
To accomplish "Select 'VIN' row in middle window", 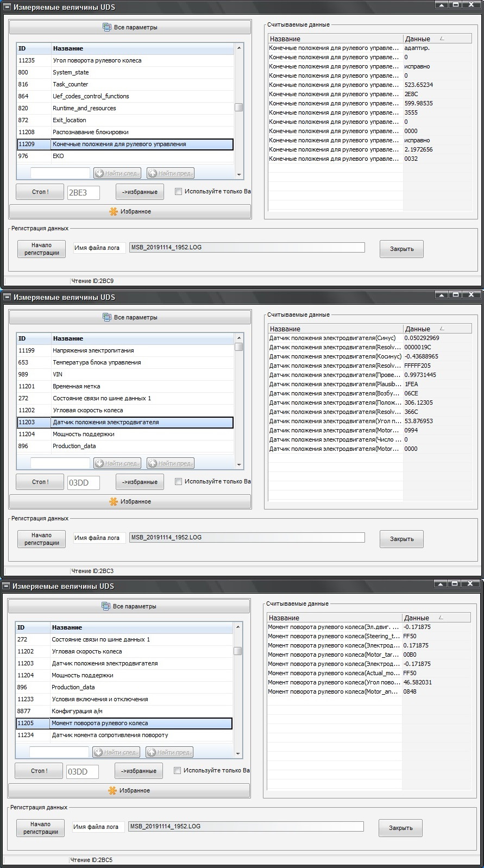I will [125, 374].
